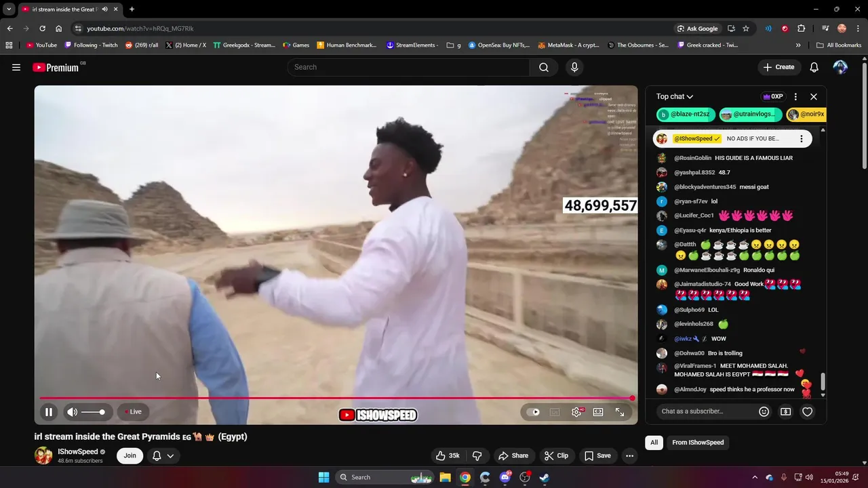Like the video (35k)
The height and width of the screenshot is (488, 868).
(x=448, y=455)
